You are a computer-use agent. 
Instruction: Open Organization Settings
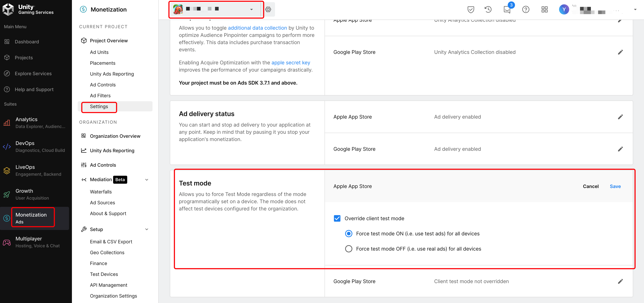(x=113, y=296)
